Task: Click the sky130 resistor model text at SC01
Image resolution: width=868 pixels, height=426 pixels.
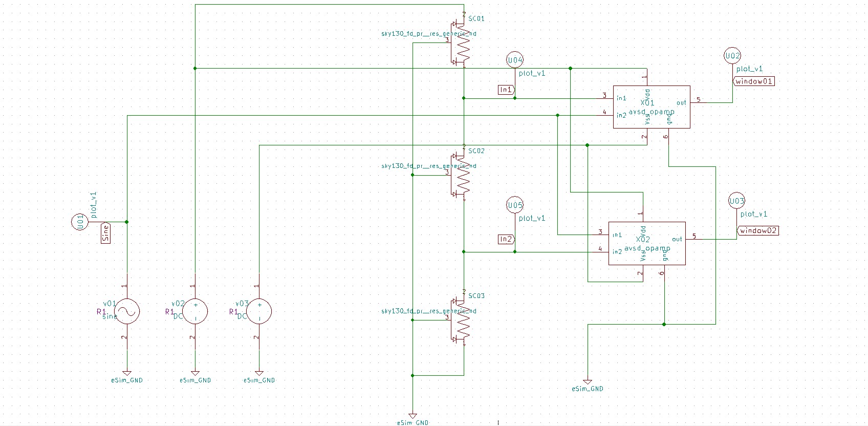Action: coord(429,34)
